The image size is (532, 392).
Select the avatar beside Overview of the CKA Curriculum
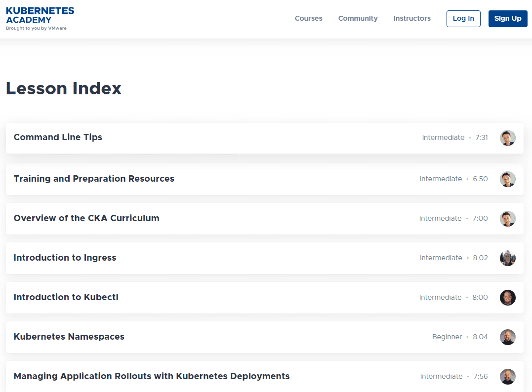point(507,218)
